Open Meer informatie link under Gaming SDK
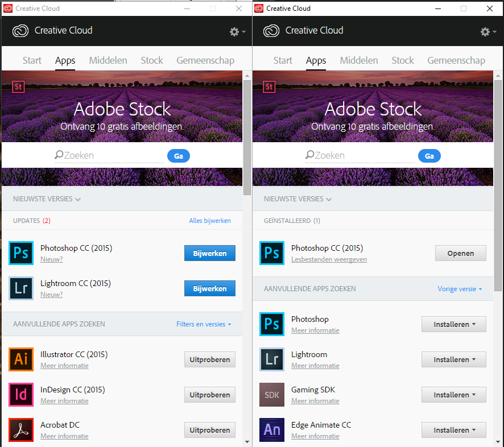This screenshot has width=504, height=447. pyautogui.click(x=315, y=401)
